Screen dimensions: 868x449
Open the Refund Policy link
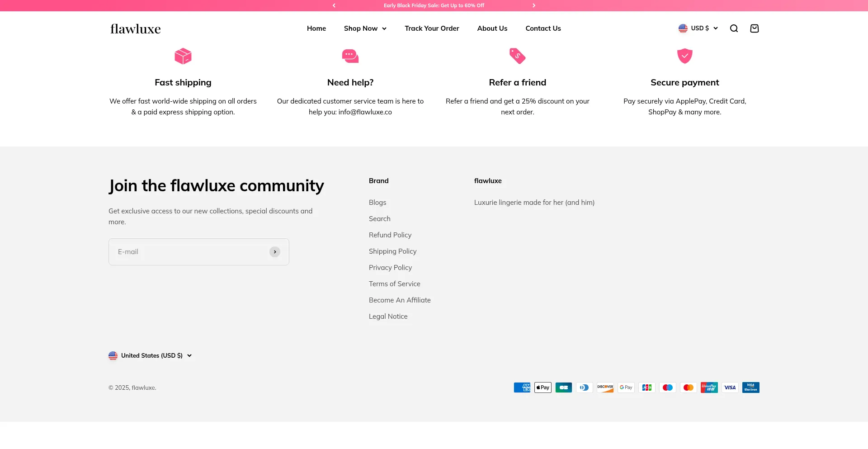click(390, 235)
